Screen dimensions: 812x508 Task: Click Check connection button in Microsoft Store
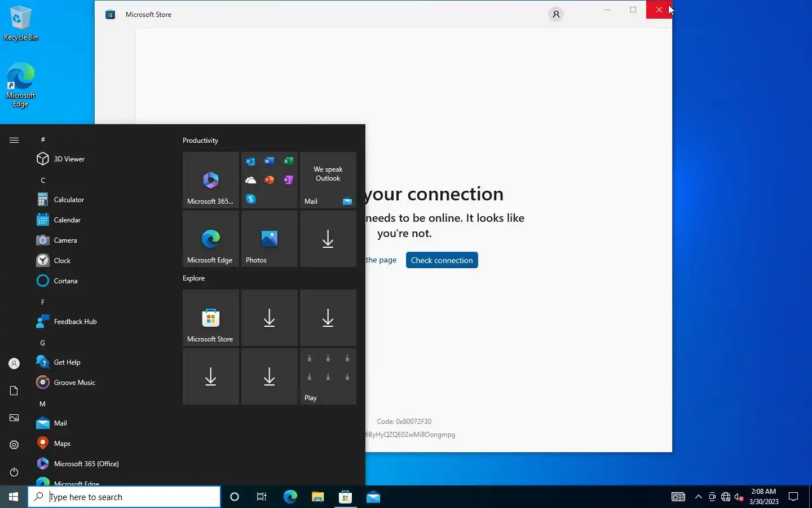point(442,260)
